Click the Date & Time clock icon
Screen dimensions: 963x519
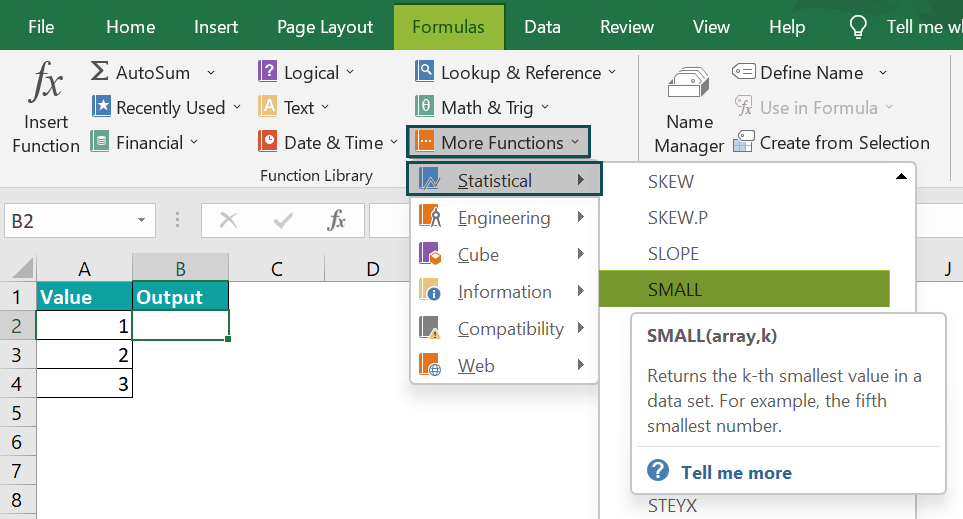point(267,141)
